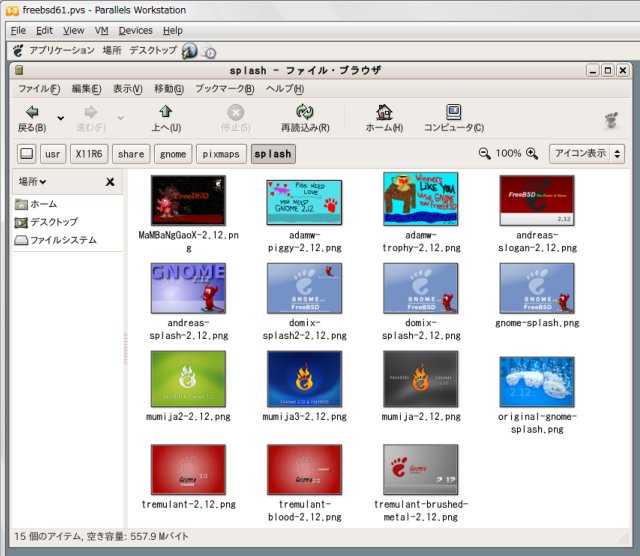Select original-gnome-splash.png thumbnail

(x=537, y=382)
